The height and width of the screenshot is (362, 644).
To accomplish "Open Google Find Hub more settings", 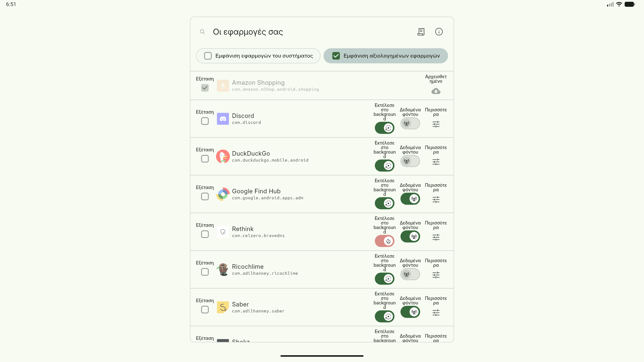I will pyautogui.click(x=436, y=200).
